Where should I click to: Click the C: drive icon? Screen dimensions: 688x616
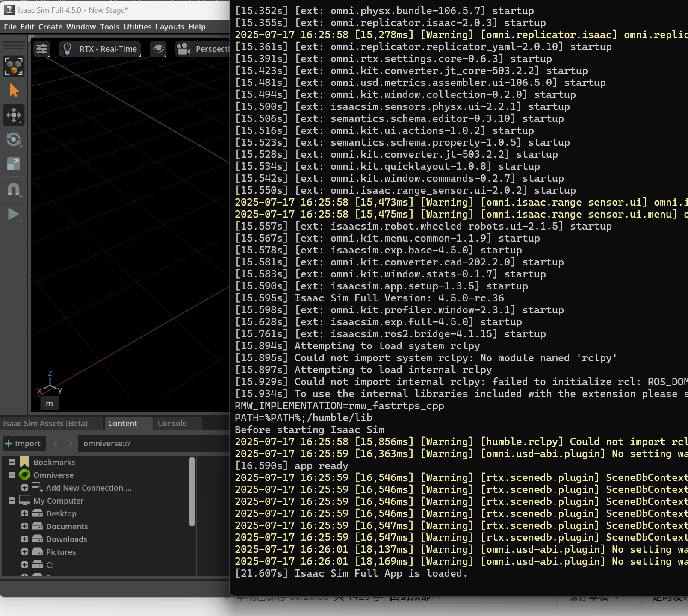38,564
